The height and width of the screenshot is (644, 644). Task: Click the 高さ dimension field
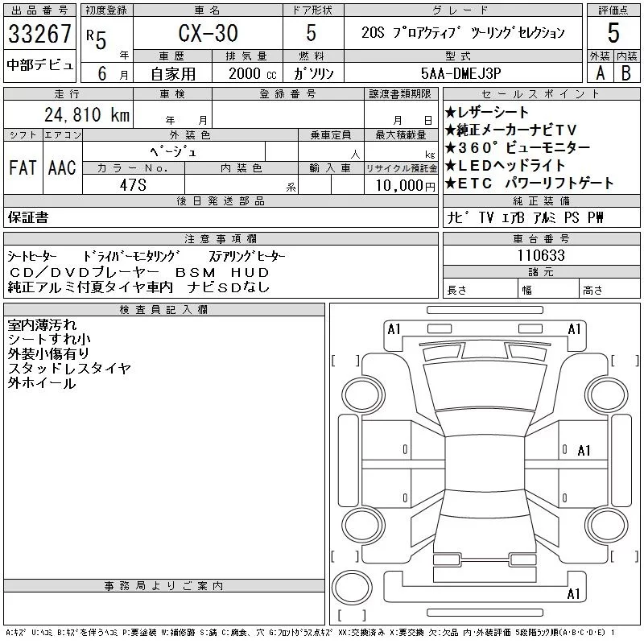(609, 288)
